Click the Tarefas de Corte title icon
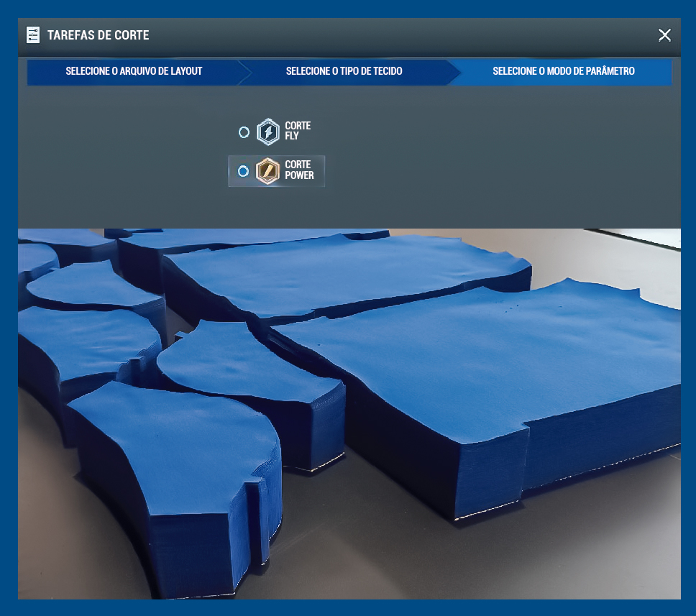The image size is (696, 616). click(33, 35)
